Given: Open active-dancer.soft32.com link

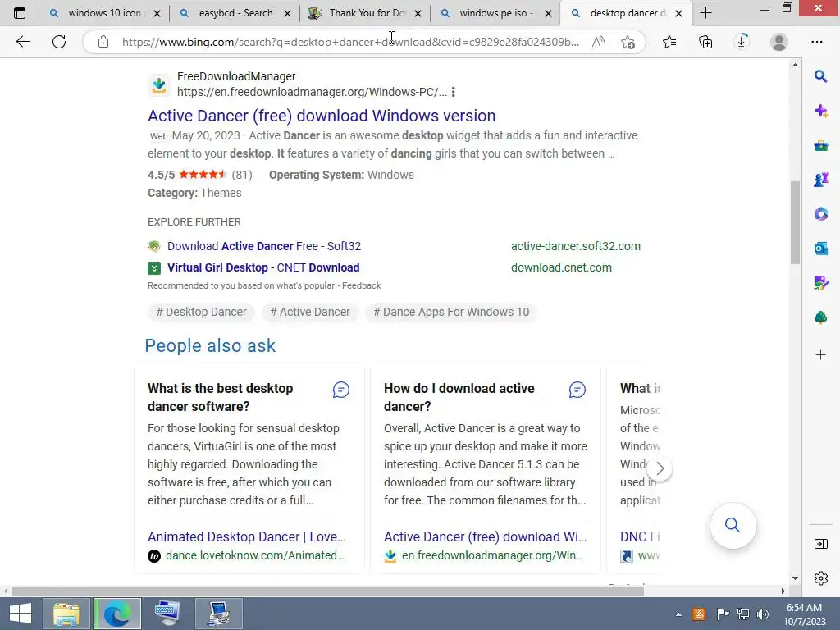Looking at the screenshot, I should [575, 246].
